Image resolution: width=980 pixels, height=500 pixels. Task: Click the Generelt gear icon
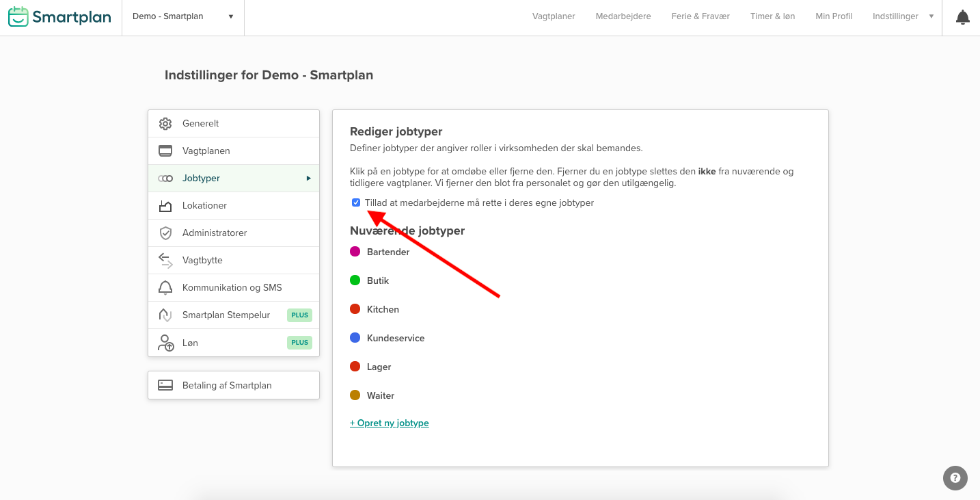click(x=165, y=124)
